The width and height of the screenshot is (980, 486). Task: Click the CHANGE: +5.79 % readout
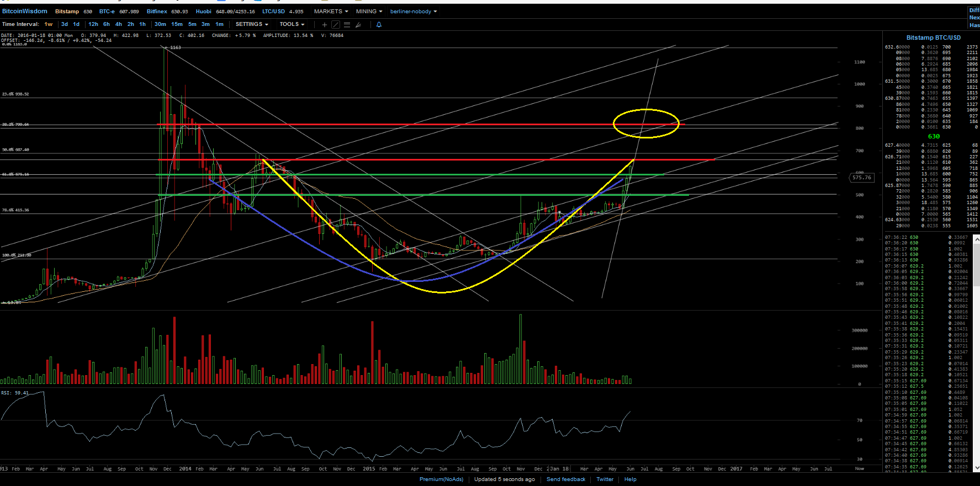point(234,35)
